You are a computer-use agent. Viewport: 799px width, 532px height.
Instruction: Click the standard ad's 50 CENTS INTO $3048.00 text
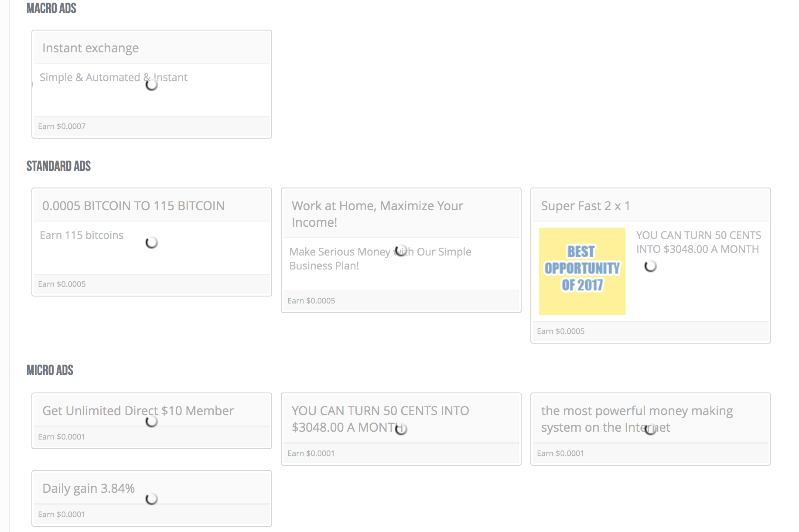pyautogui.click(x=698, y=242)
